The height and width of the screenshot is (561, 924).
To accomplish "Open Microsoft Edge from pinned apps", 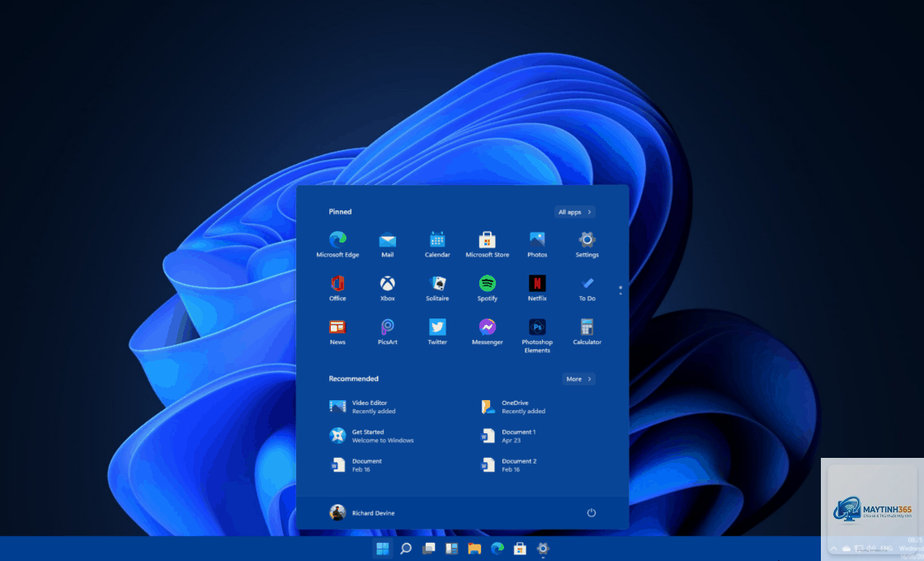I will [x=337, y=244].
